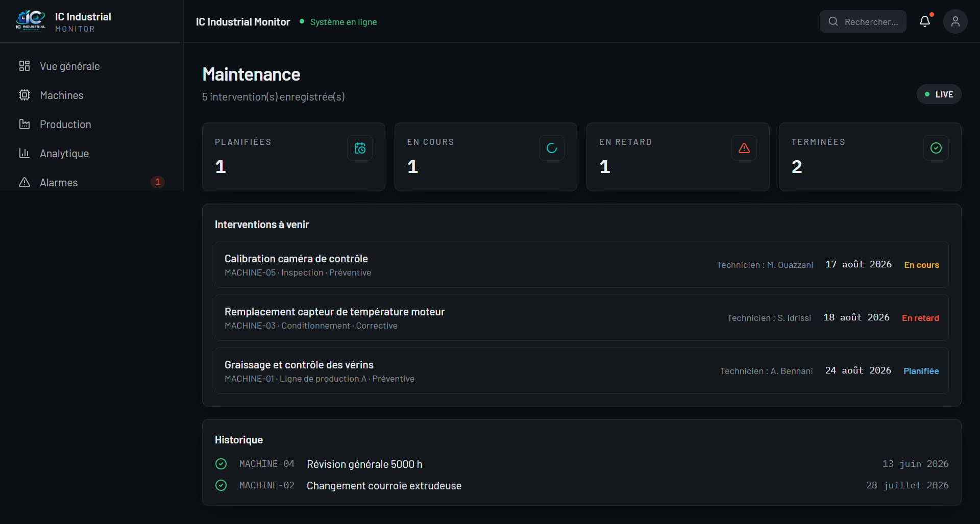
Task: Click the calendar icon on Planifiées card
Action: pyautogui.click(x=360, y=148)
